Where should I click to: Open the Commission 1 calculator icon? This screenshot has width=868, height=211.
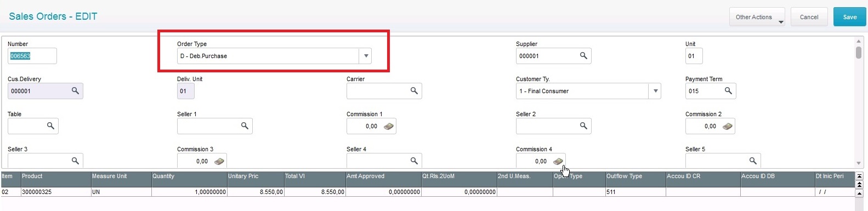pos(388,126)
